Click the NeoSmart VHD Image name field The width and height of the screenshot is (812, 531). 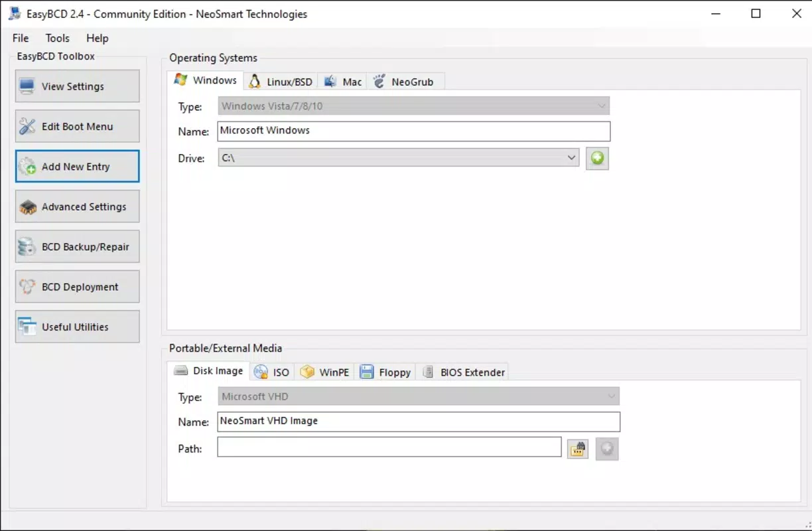419,421
